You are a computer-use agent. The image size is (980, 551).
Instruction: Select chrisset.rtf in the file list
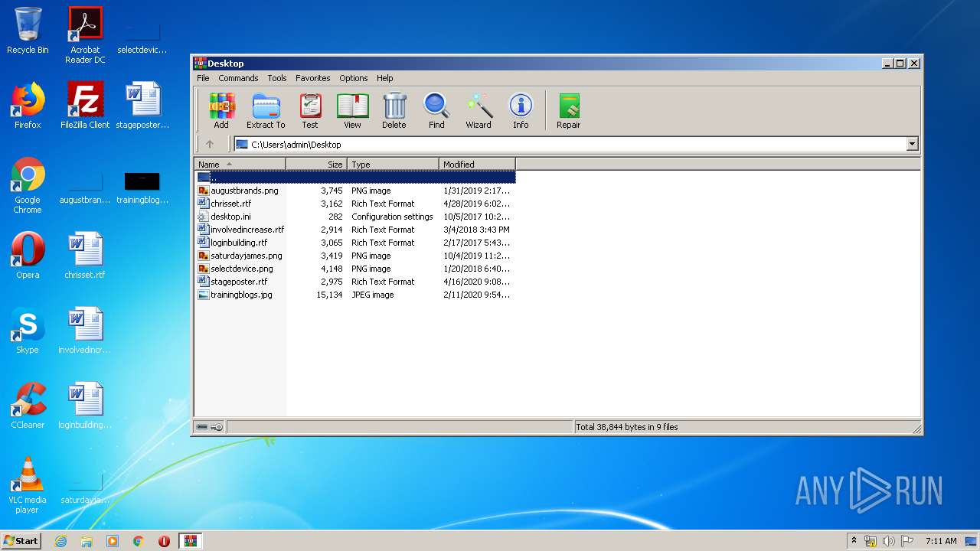(x=230, y=204)
